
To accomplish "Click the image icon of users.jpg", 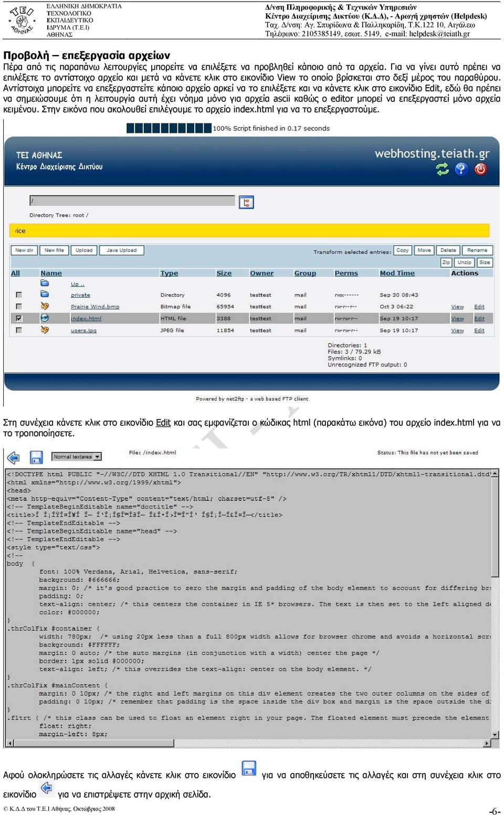I will pos(45,330).
